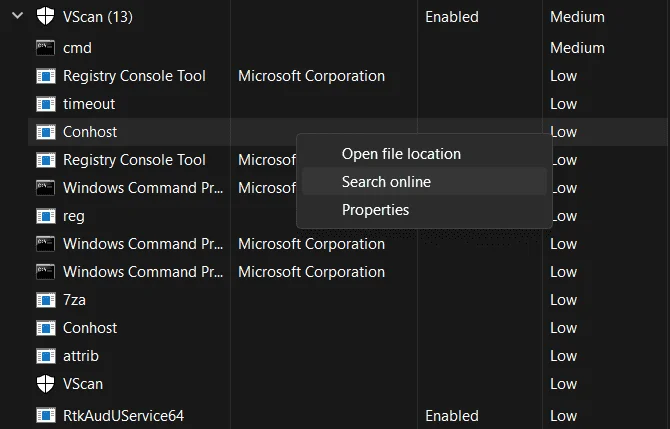Click Enabled status of RtkAudUService64
Viewport: 670px width, 429px height.
(x=452, y=416)
